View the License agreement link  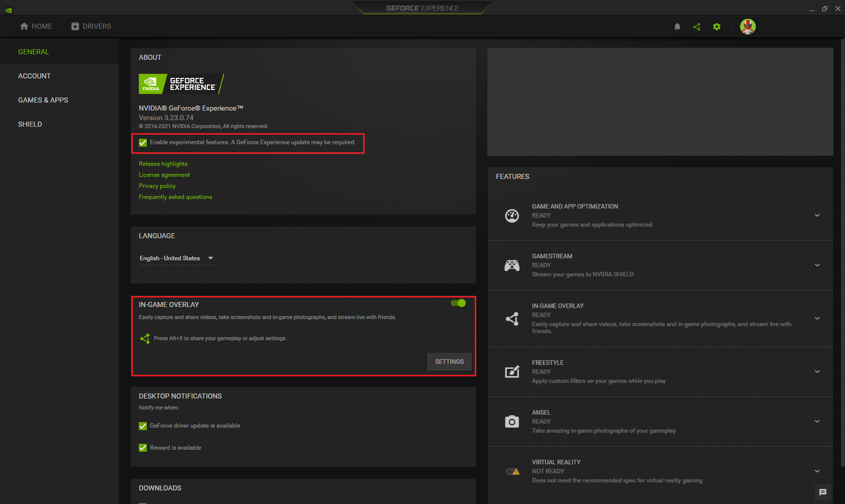[164, 175]
